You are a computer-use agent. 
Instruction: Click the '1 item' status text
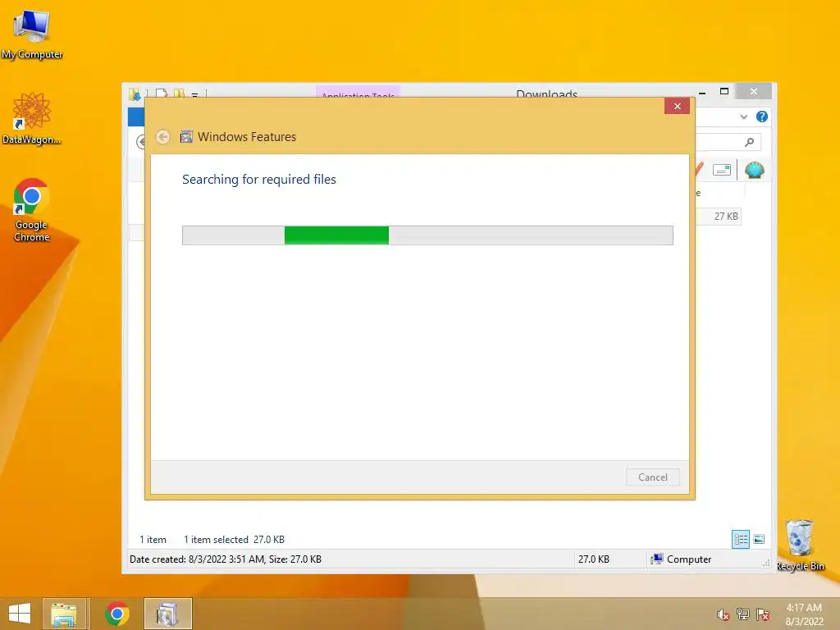tap(153, 540)
